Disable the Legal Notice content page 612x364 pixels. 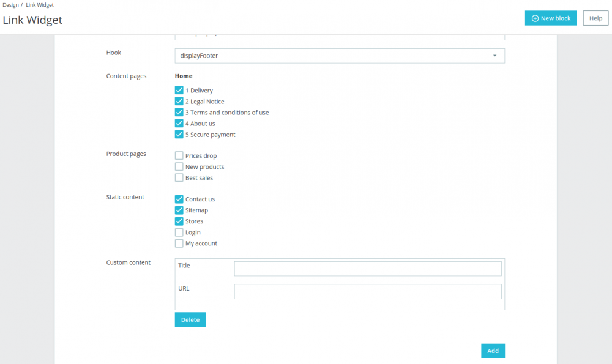[179, 101]
